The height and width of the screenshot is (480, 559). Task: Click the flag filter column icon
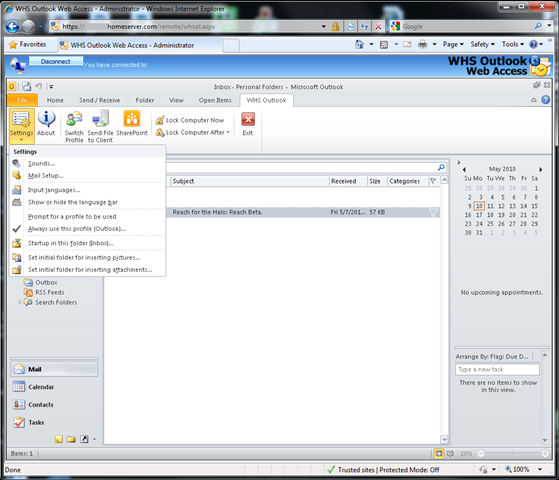[433, 181]
